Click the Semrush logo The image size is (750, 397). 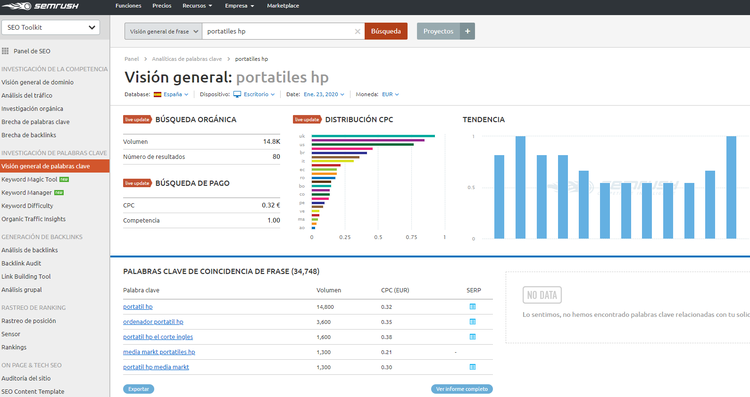40,6
